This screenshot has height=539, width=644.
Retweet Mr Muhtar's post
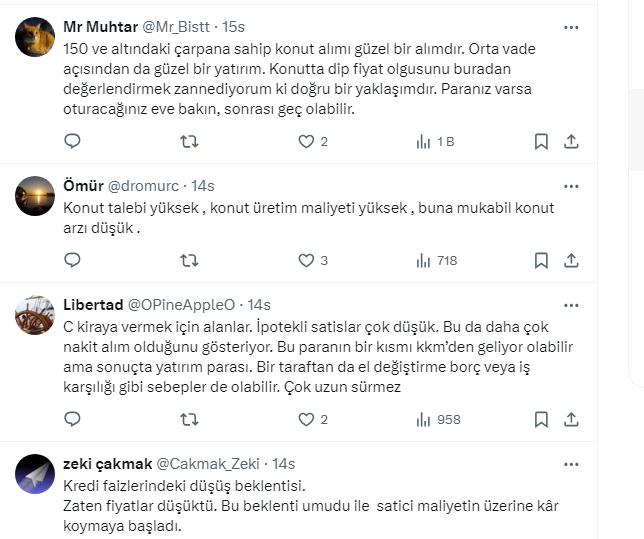188,142
